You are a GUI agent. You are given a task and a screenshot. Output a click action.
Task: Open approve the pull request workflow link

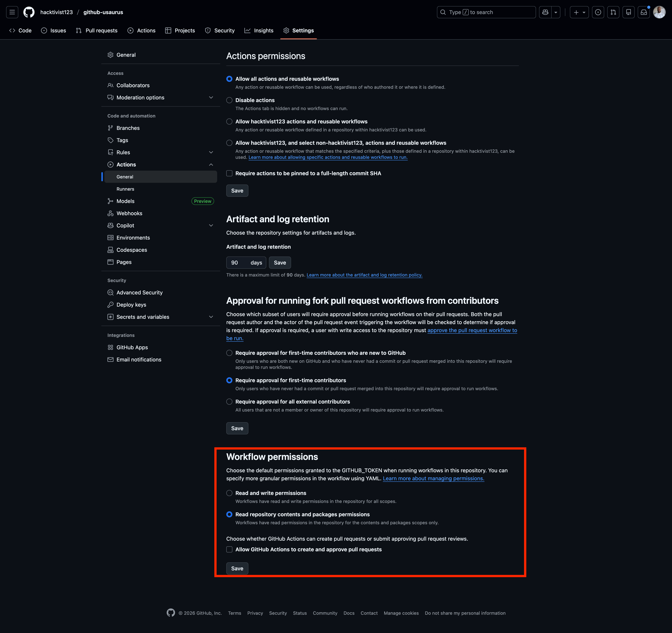[x=472, y=331]
